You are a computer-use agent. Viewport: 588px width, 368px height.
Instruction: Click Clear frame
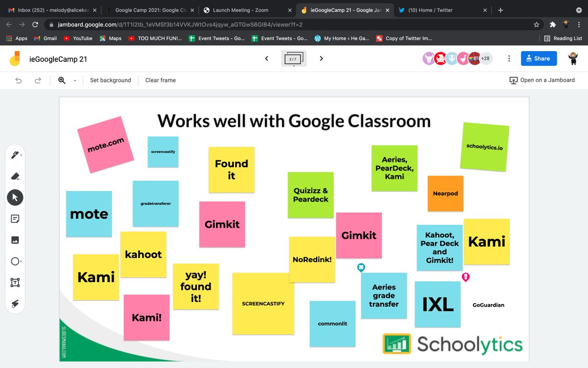tap(160, 80)
